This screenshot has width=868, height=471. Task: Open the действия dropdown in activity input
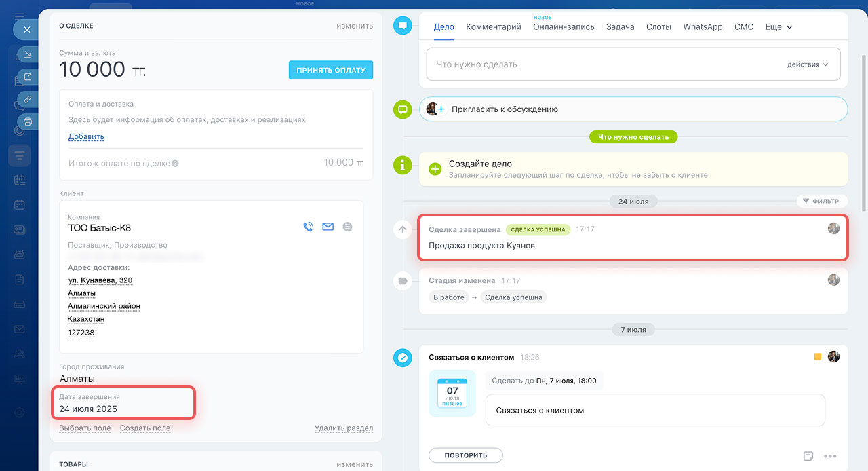pos(808,64)
